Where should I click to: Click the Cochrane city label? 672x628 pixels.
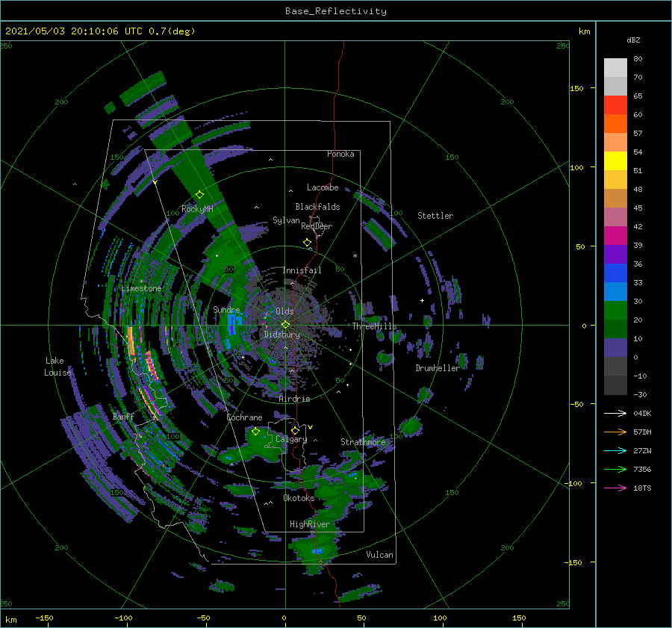click(244, 417)
